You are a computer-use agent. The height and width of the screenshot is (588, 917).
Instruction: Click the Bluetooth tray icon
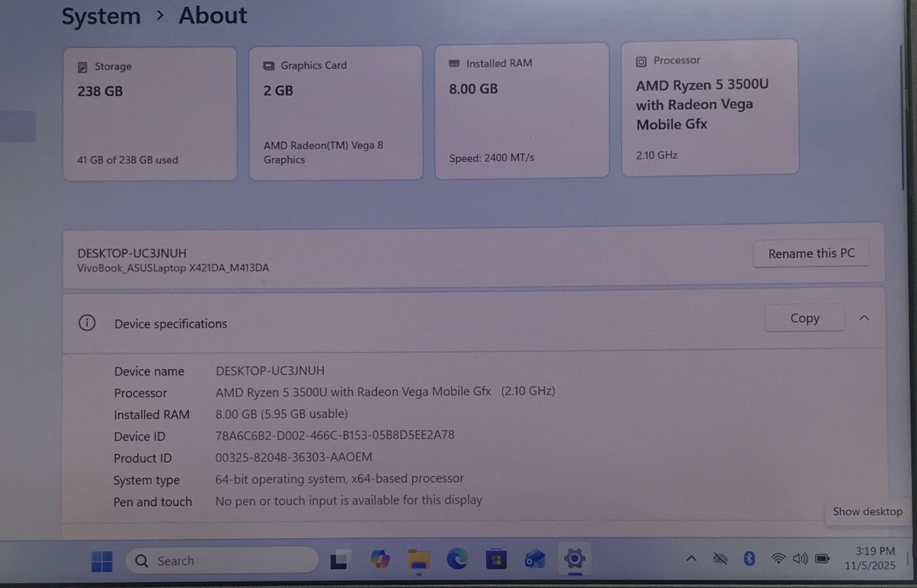point(749,558)
